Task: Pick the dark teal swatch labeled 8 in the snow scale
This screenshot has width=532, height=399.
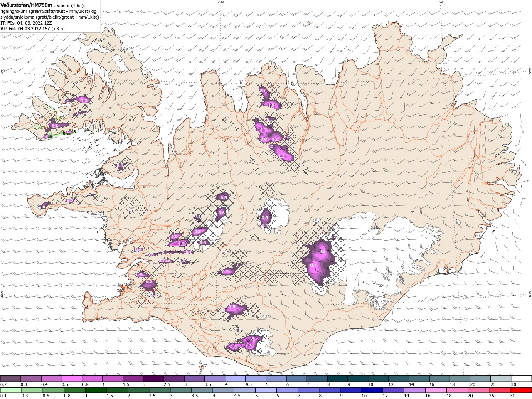Action: (x=337, y=379)
